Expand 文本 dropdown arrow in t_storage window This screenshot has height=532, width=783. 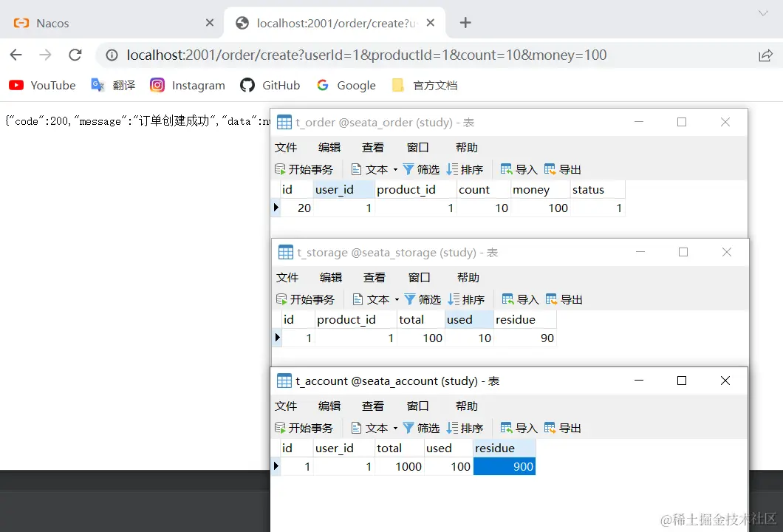[397, 300]
